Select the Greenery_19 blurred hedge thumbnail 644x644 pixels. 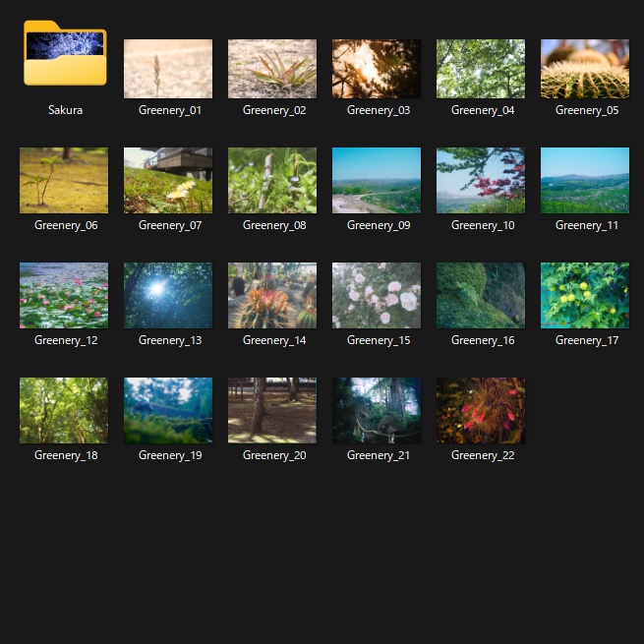[168, 410]
